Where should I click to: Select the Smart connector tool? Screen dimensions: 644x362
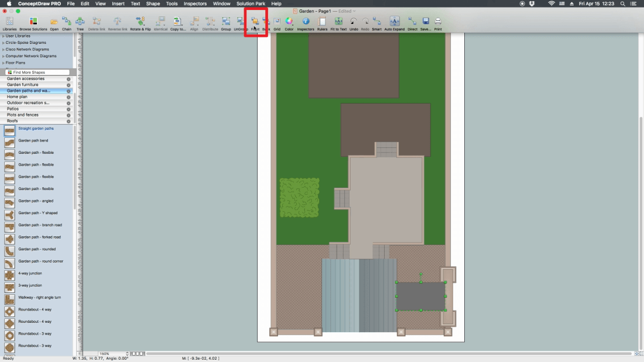(x=376, y=22)
